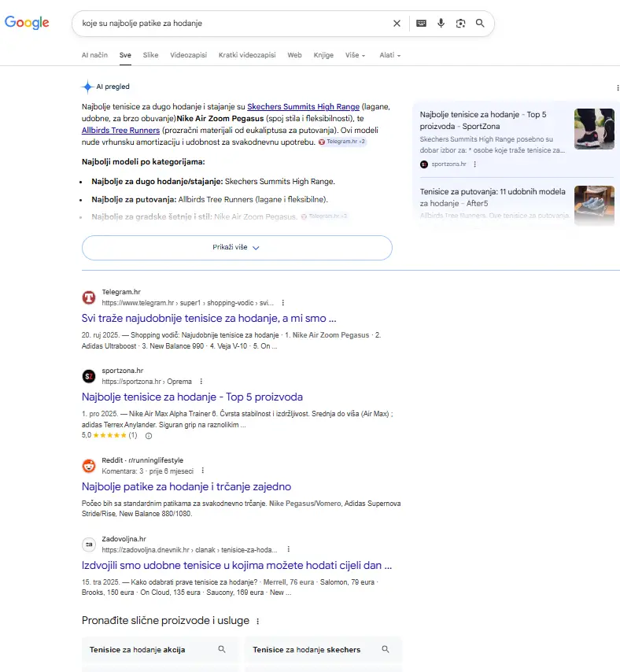This screenshot has width=620, height=672.
Task: Open Google Lens image search icon
Action: (x=460, y=23)
